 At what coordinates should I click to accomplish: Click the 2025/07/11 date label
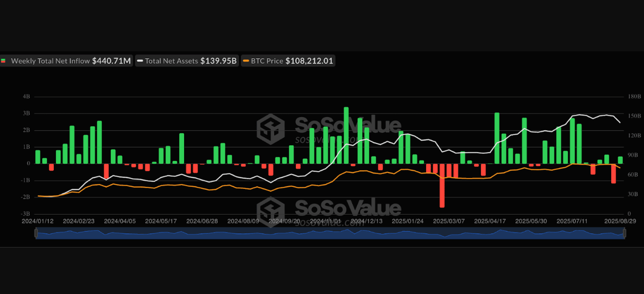point(573,221)
